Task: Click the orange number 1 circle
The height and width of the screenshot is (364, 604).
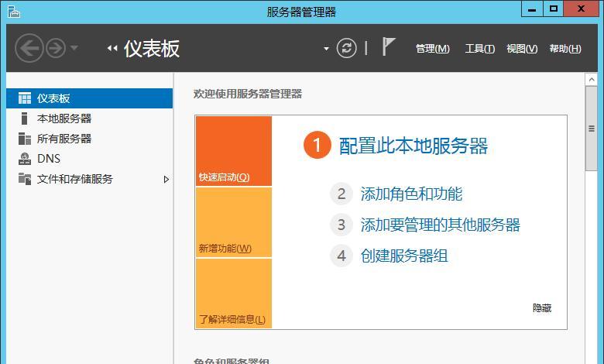Action: tap(317, 146)
